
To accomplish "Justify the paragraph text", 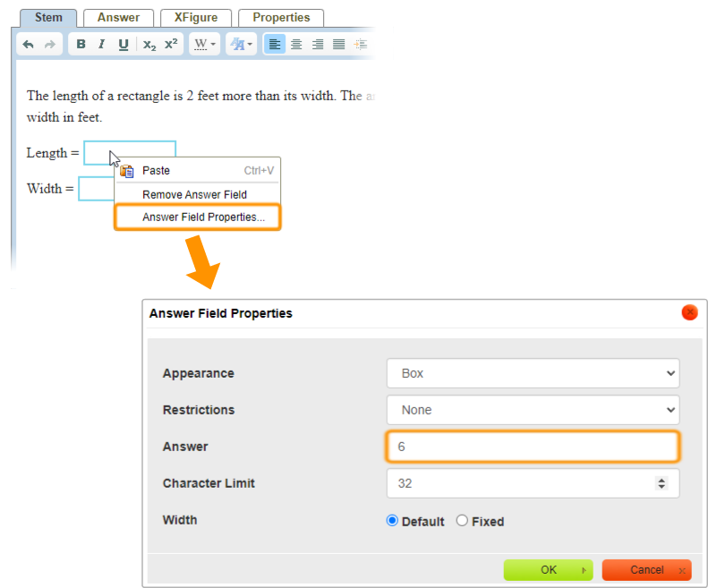I will [x=339, y=44].
